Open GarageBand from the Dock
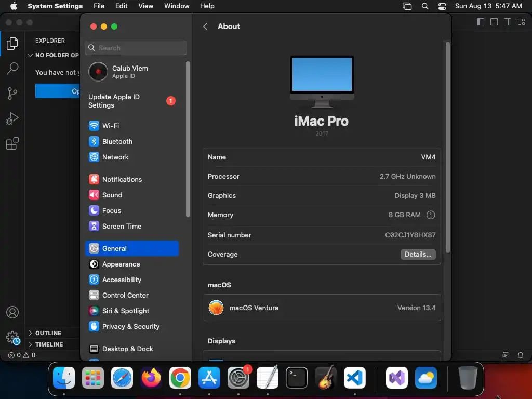The image size is (532, 399). click(x=326, y=378)
